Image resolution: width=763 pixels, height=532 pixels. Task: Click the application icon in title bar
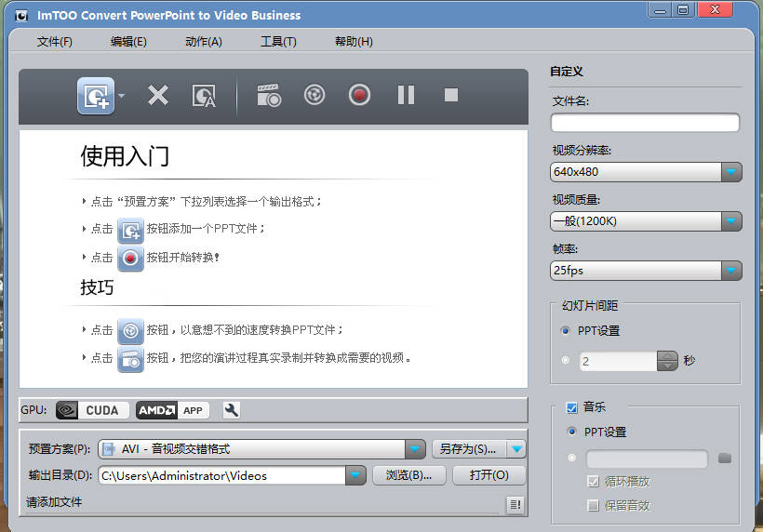coord(21,16)
